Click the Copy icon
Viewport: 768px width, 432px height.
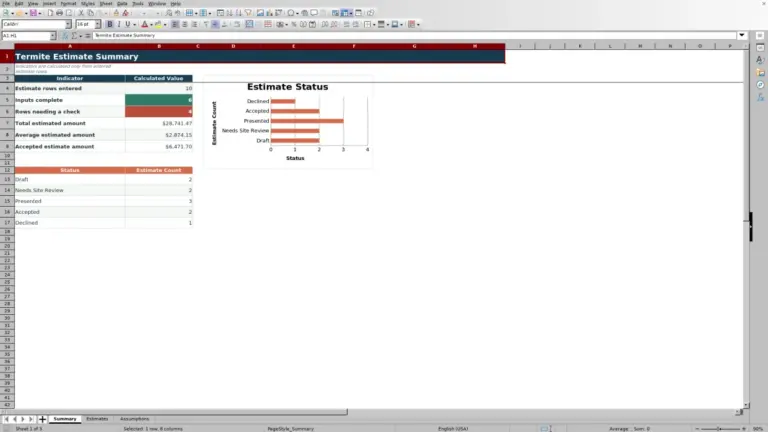[x=90, y=13]
